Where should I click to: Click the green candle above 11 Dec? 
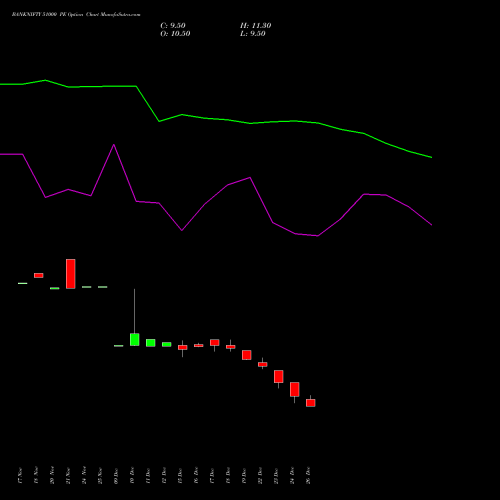151,343
